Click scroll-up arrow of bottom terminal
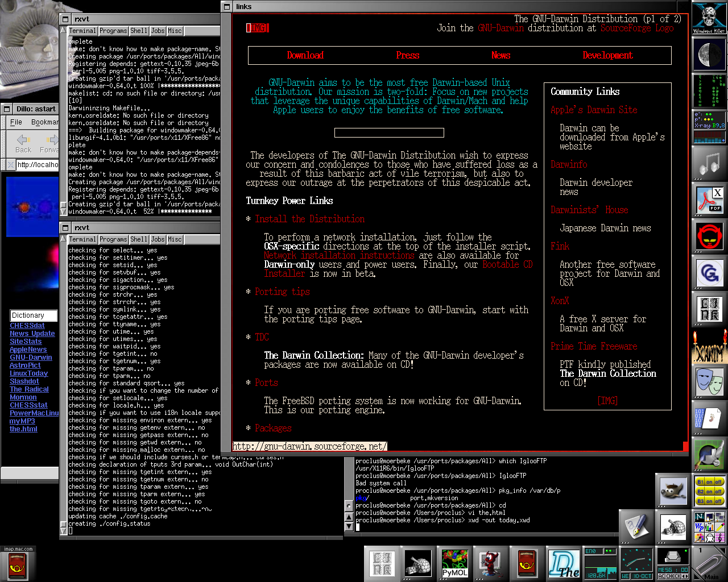 point(349,517)
